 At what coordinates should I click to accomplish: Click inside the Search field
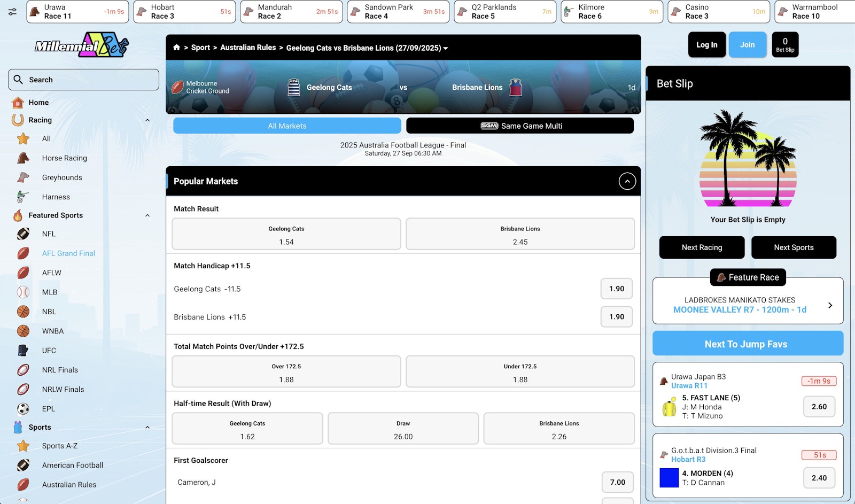[x=83, y=79]
